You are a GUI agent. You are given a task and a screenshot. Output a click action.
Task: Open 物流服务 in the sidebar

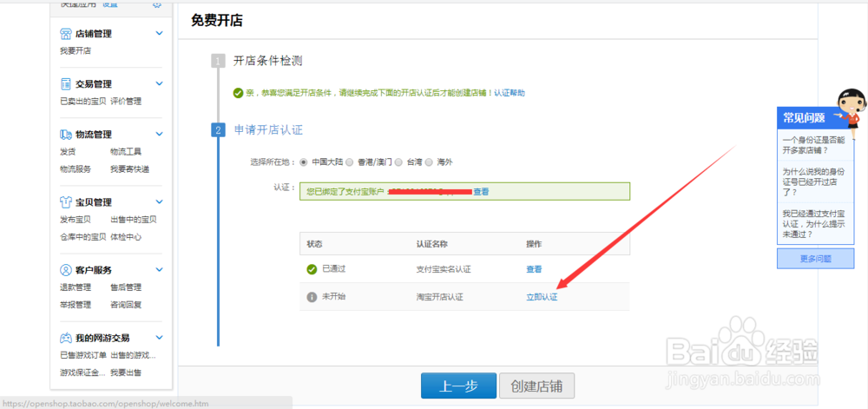coord(76,169)
